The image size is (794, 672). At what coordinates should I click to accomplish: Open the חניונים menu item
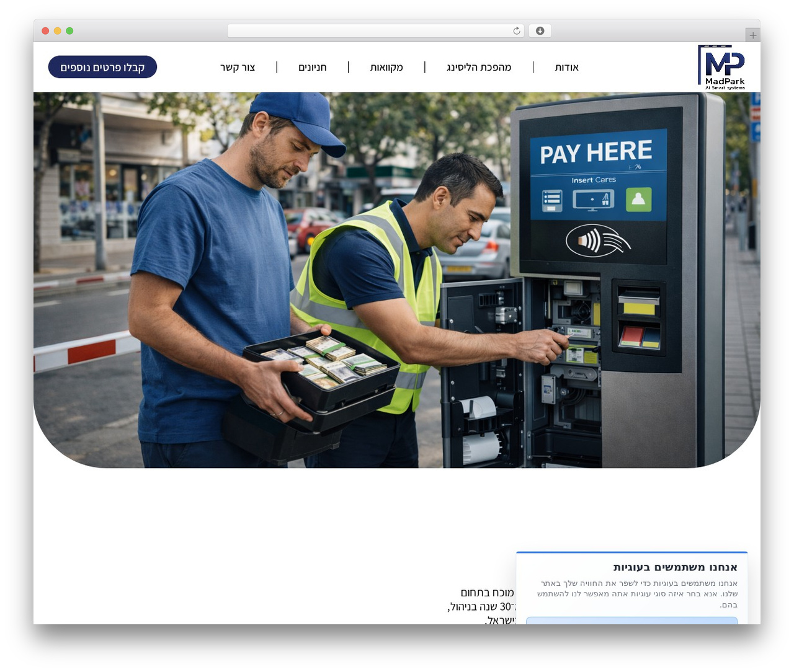313,68
